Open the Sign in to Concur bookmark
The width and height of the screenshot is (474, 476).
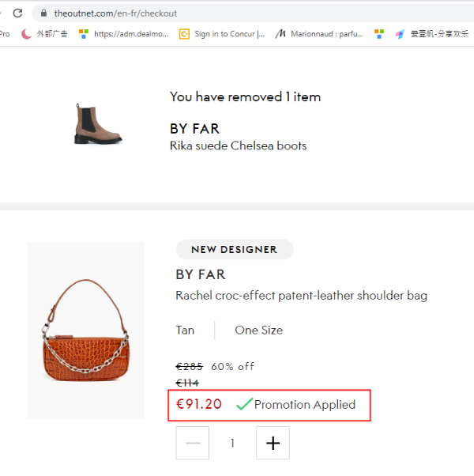click(222, 34)
